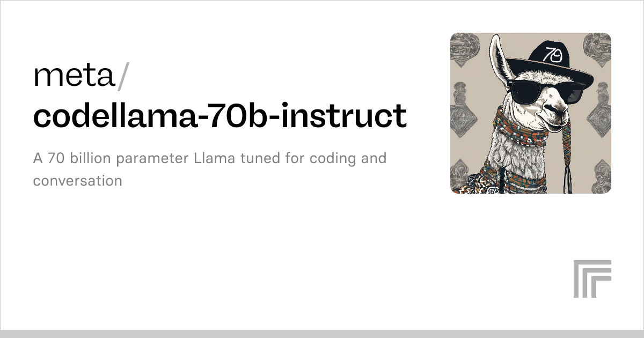Open the codellama-70b-instruct model title
This screenshot has width=644, height=338.
220,115
